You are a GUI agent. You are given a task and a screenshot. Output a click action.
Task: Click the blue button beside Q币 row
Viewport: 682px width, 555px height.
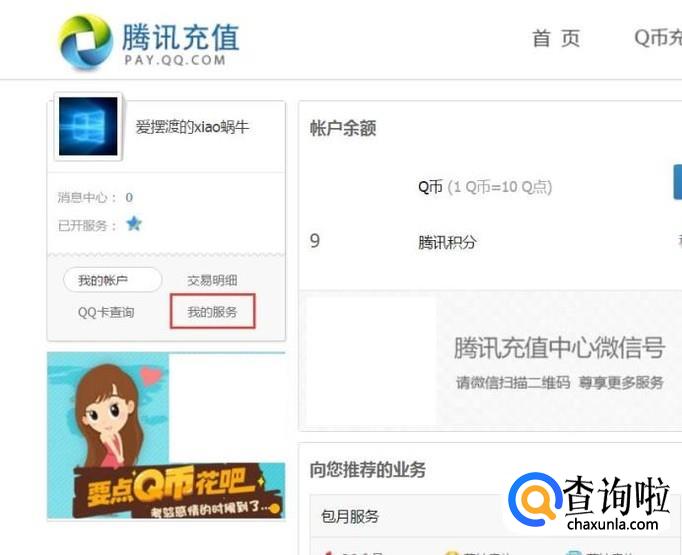pyautogui.click(x=678, y=182)
